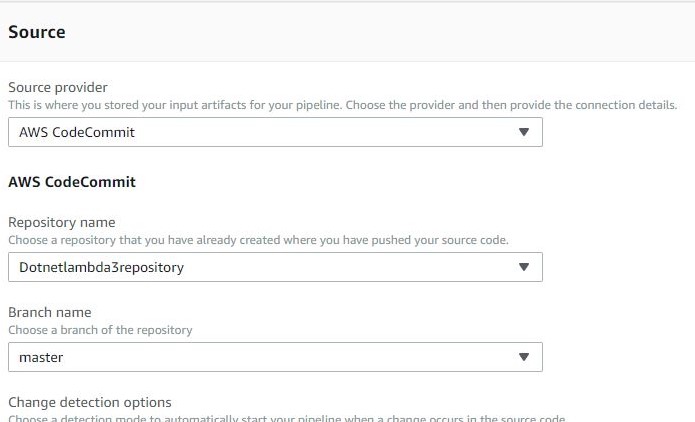Click the Branch name field label
Image resolution: width=695 pixels, height=422 pixels.
click(x=50, y=312)
